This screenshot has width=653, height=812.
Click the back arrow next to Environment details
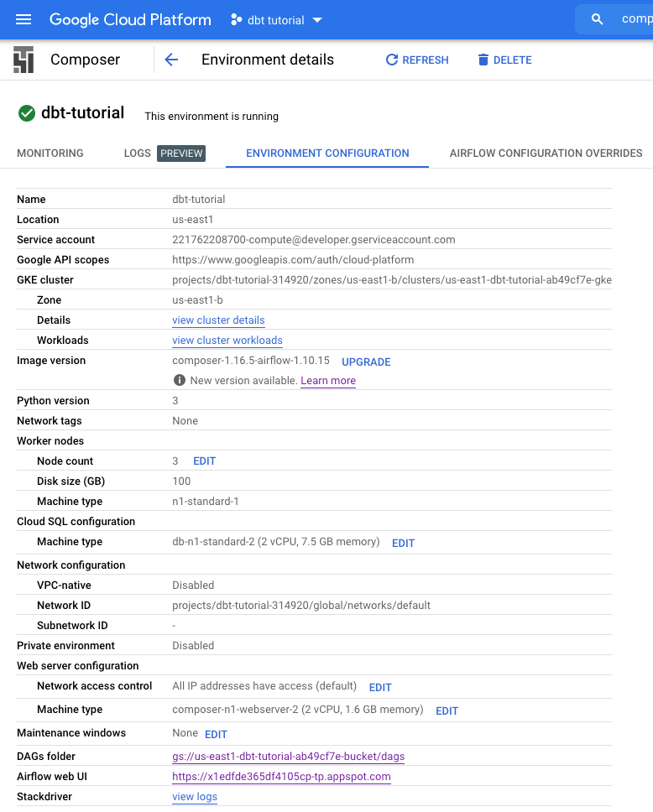coord(170,60)
